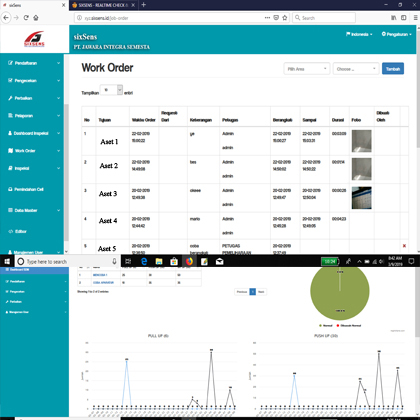Open the Firefox library icon

coord(394,18)
